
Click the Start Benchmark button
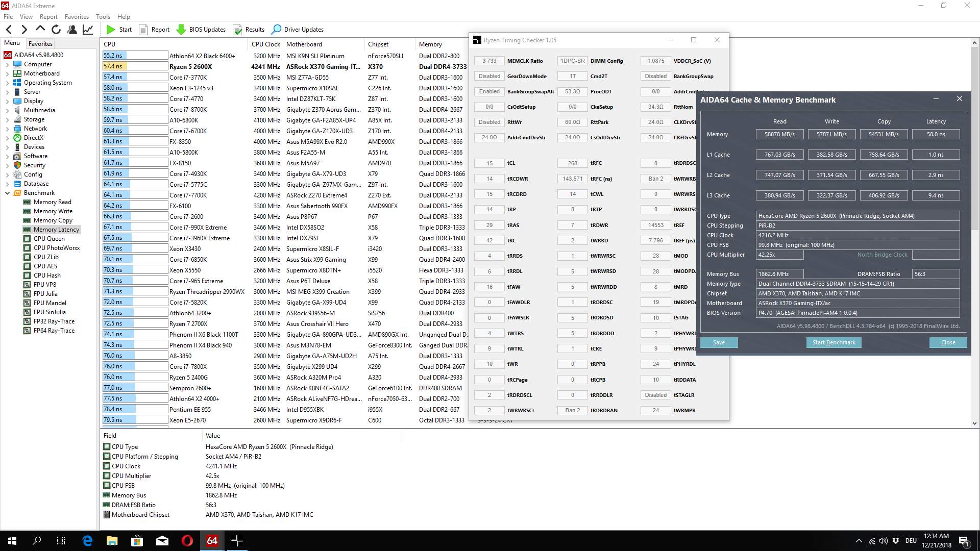tap(834, 342)
